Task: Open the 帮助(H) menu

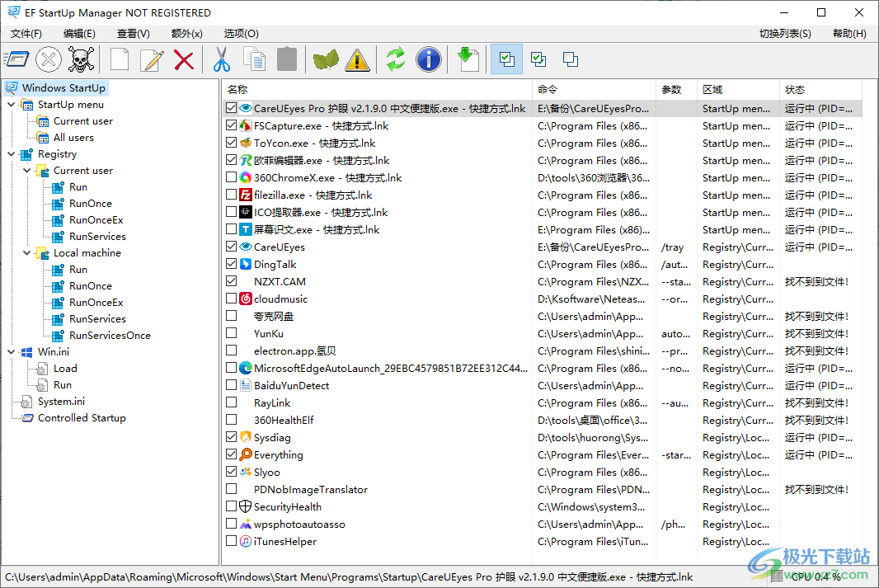Action: [x=849, y=34]
